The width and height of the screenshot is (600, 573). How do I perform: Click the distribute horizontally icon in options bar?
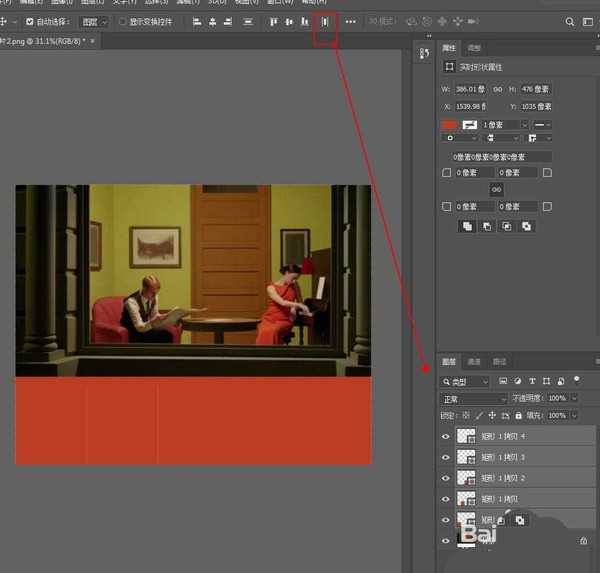pos(324,21)
